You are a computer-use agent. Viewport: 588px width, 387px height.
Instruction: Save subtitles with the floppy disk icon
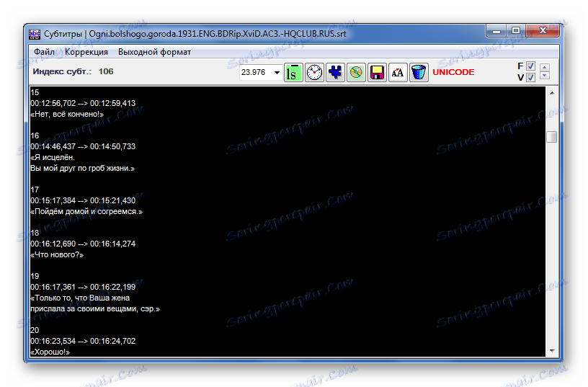(x=377, y=72)
